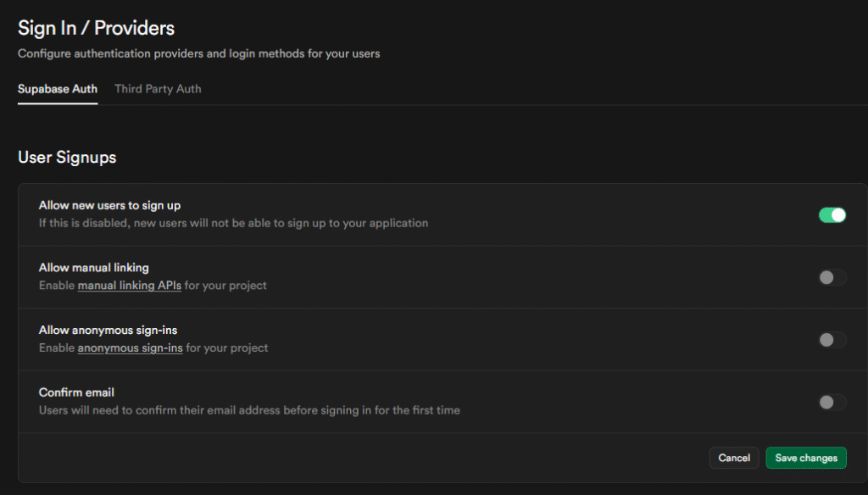This screenshot has width=868, height=495.
Task: Click the "Allow new users to sign up" label
Action: (109, 205)
